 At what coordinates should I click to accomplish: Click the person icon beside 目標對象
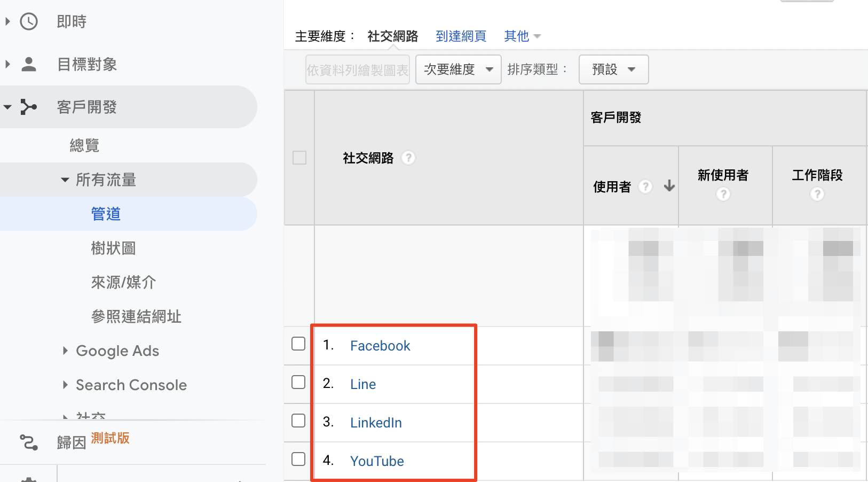click(29, 64)
